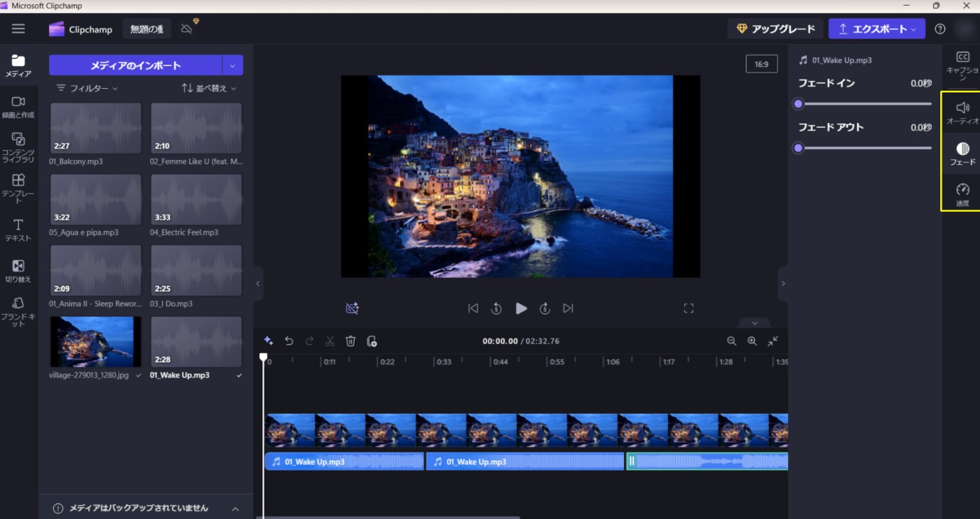Fit the timeline to screen
This screenshot has height=519, width=980.
point(772,341)
